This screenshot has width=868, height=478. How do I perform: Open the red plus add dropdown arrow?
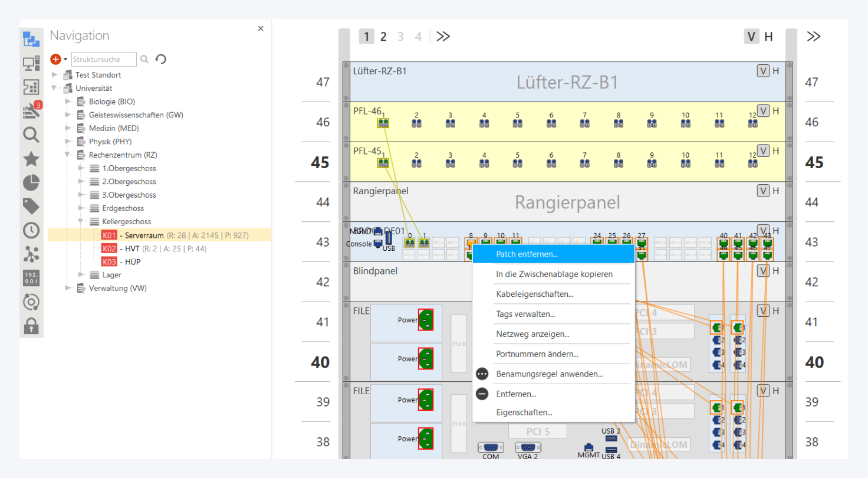coord(65,60)
